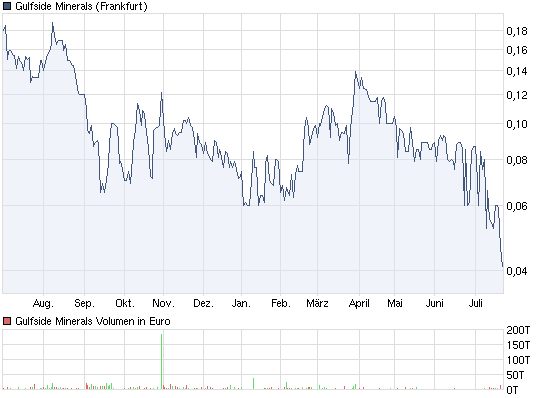
Task: Select the 'März' month label
Action: click(317, 303)
